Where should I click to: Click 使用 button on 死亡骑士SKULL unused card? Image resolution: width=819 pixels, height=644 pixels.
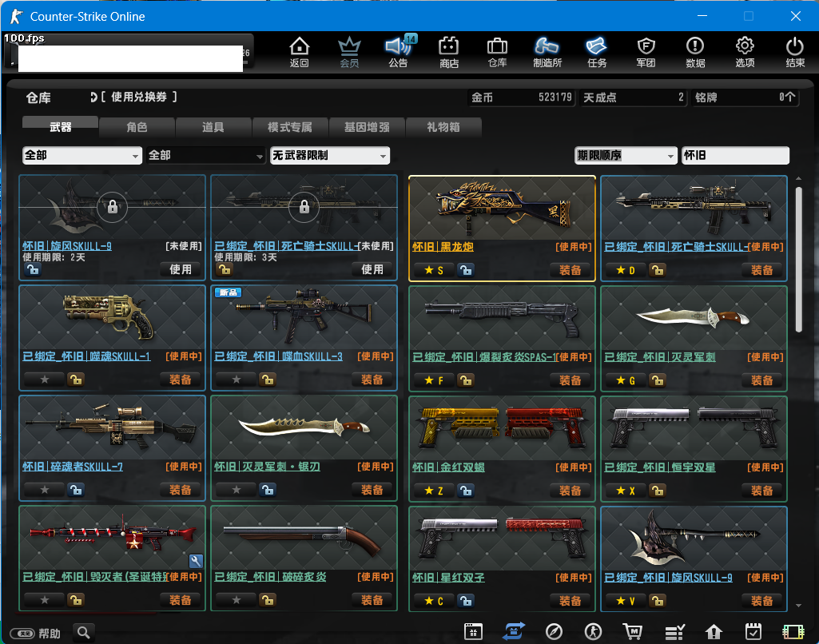click(x=372, y=269)
